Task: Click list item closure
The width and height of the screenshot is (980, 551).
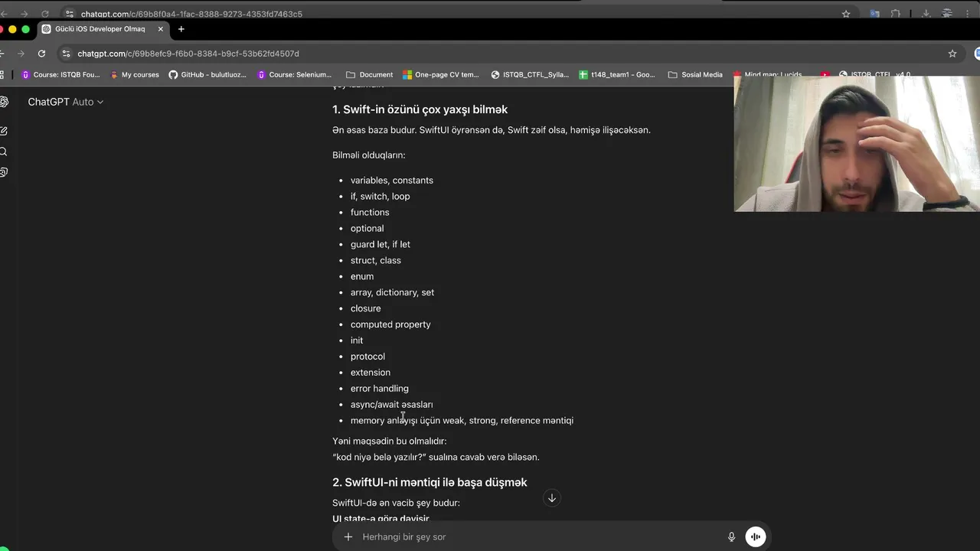Action: (x=366, y=309)
